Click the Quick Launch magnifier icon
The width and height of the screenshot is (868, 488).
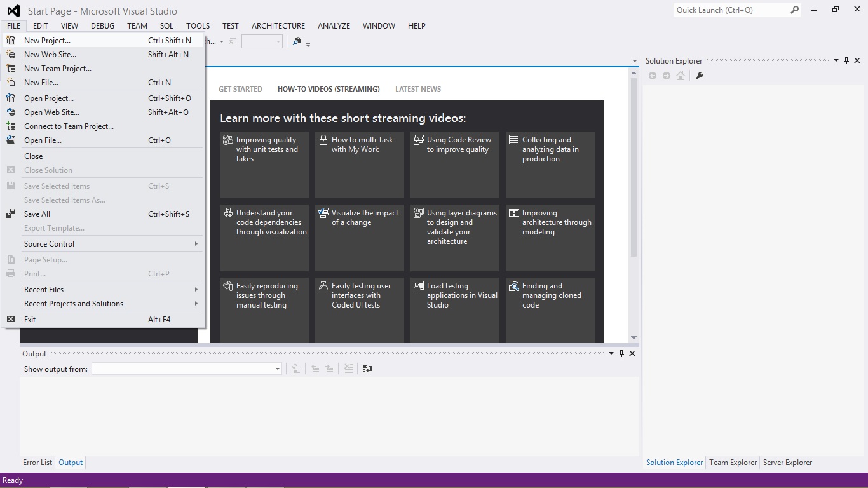[795, 10]
